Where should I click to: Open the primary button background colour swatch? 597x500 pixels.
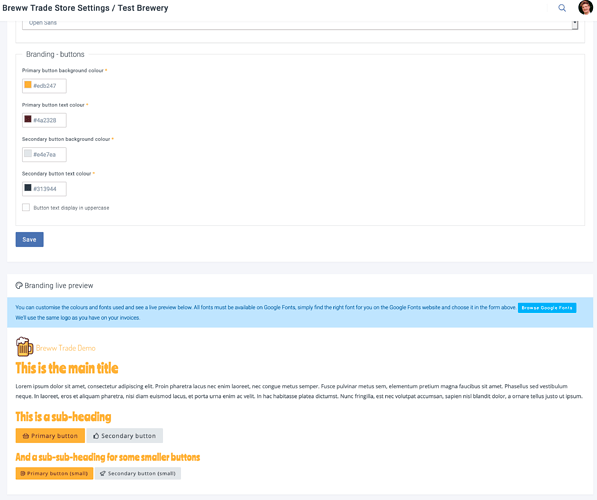[28, 85]
